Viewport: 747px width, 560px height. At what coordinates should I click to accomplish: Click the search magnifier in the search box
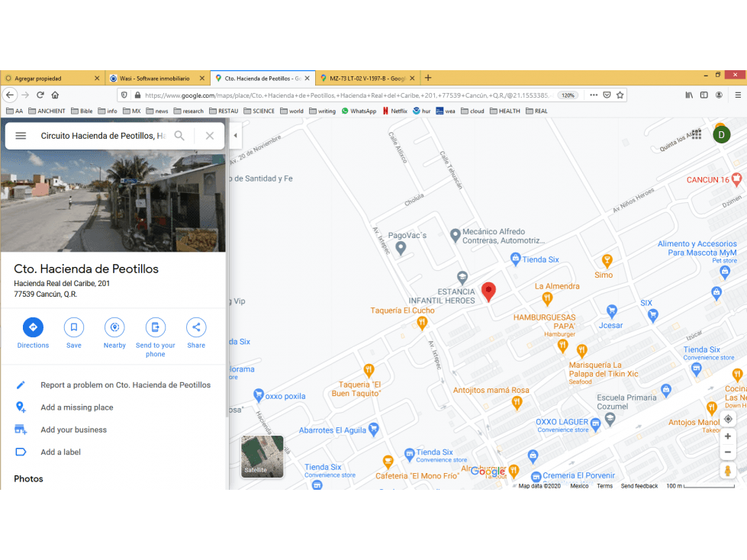179,136
